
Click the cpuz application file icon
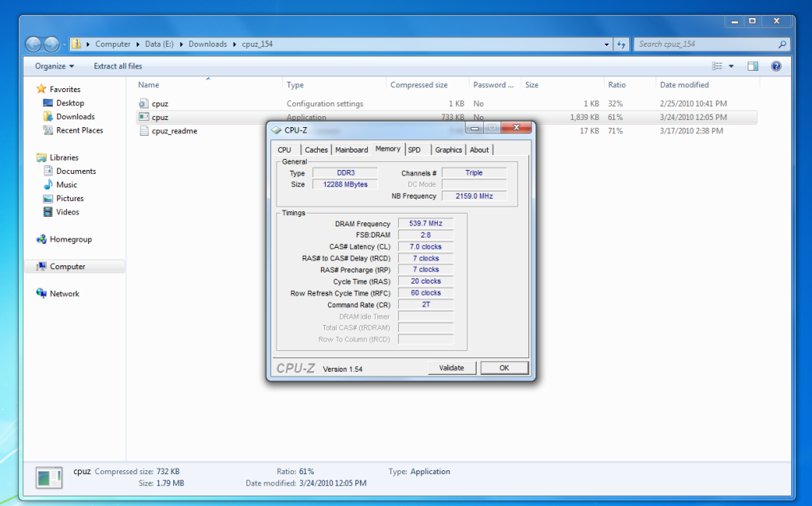click(144, 117)
